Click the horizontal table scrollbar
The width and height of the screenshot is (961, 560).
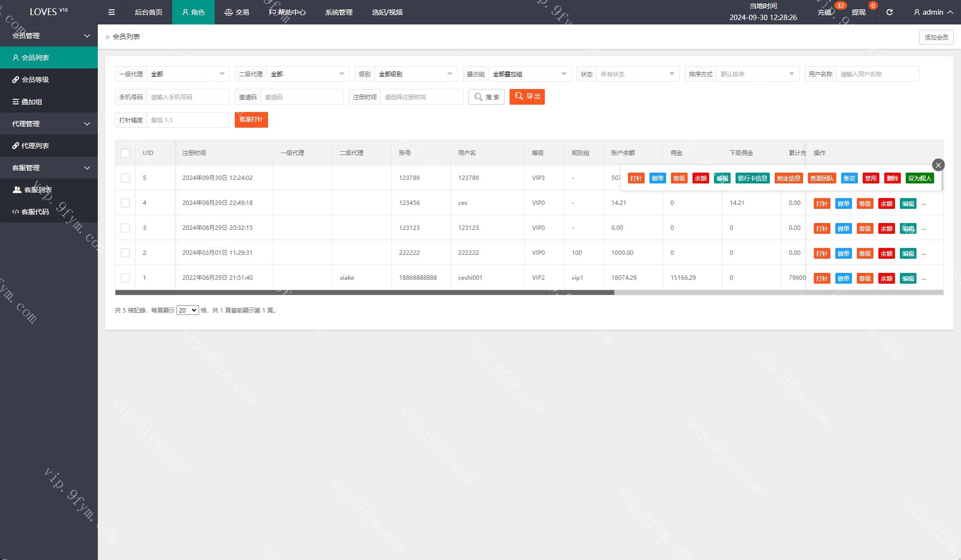(364, 292)
